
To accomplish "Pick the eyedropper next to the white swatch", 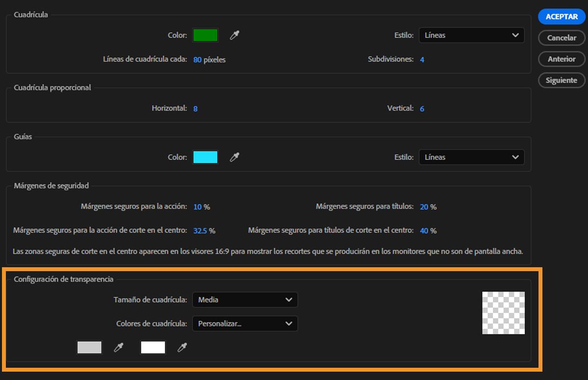I will 182,347.
